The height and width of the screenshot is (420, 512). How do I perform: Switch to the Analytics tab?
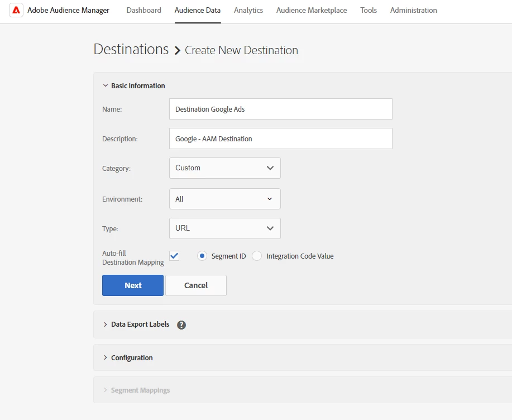tap(248, 10)
